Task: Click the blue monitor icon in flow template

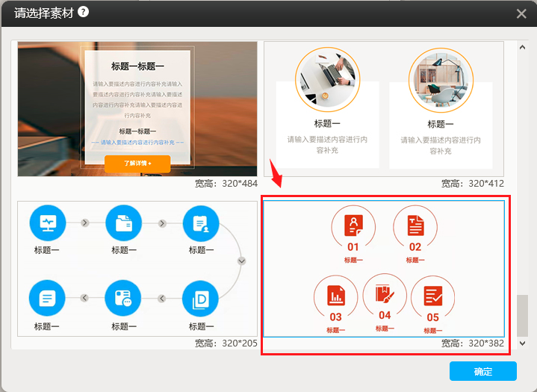Action: (48, 223)
